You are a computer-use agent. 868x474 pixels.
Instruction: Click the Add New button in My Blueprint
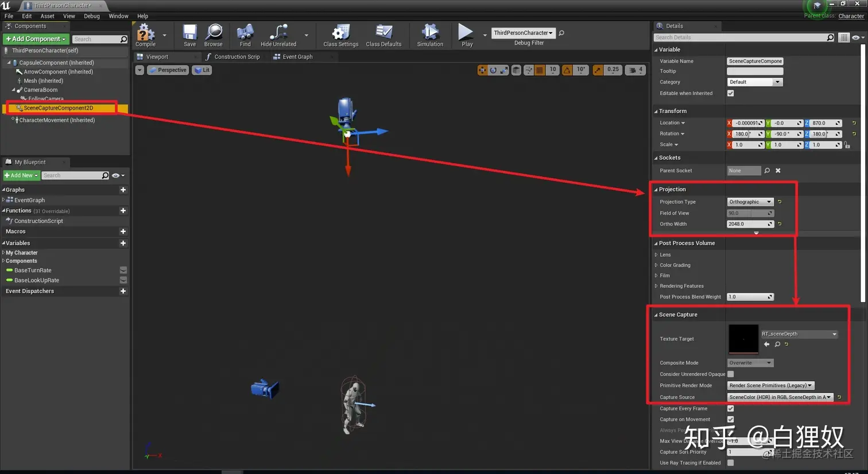coord(21,175)
